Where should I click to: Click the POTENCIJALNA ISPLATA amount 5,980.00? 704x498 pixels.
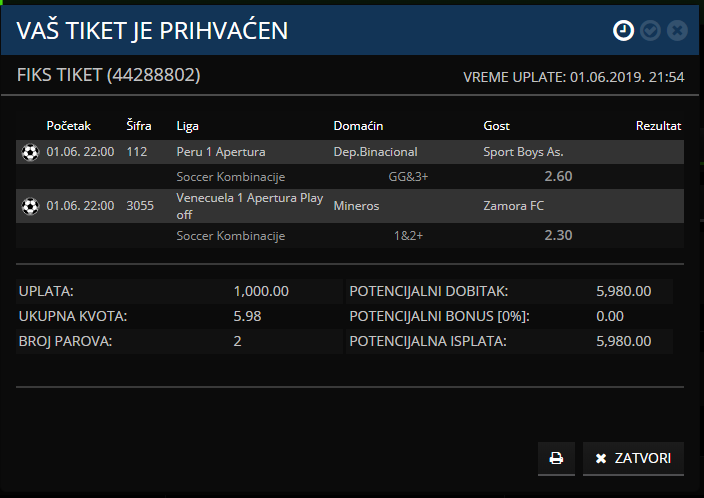click(x=623, y=341)
